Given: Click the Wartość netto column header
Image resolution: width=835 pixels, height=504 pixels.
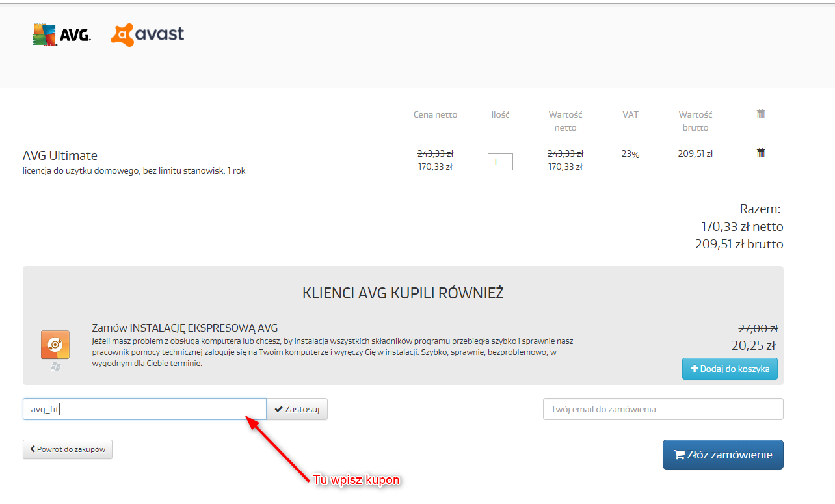Looking at the screenshot, I should click(565, 121).
